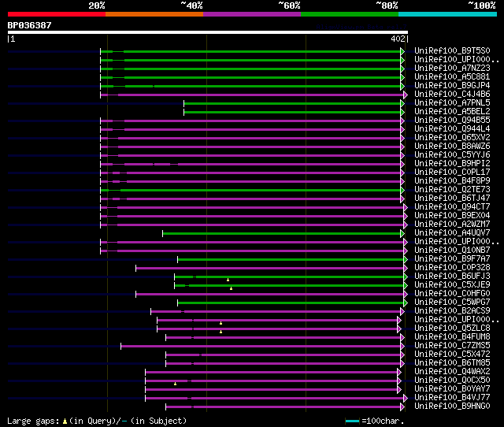Select the UniRef100_B6TJ47 label
Screen dimensions: 504x427
[x=452, y=199]
